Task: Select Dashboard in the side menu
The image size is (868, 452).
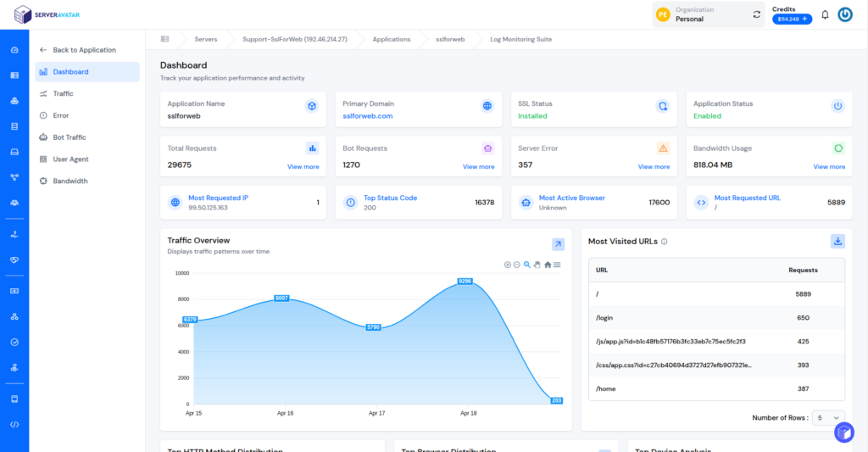Action: click(87, 72)
